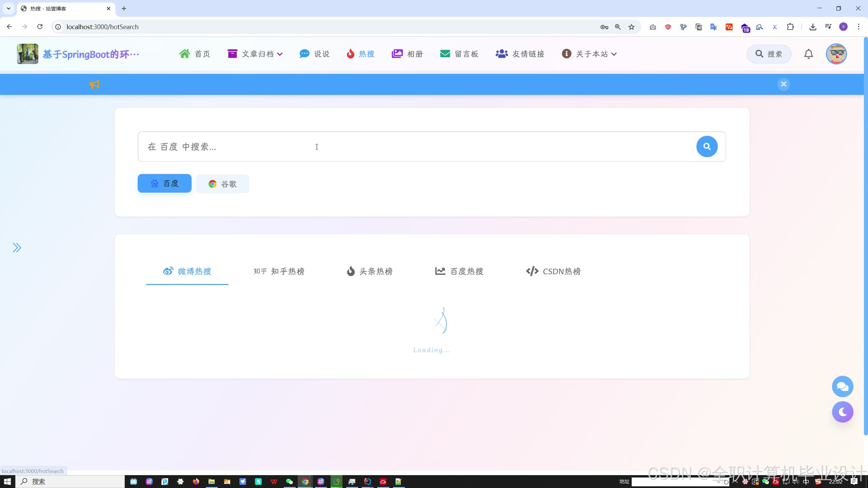Screen dimensions: 868x488
Task: Click the floating chat bubble icon
Action: [842, 386]
